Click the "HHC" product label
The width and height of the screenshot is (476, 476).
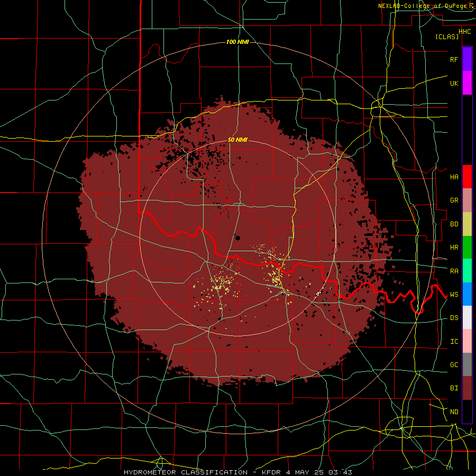coord(465,32)
